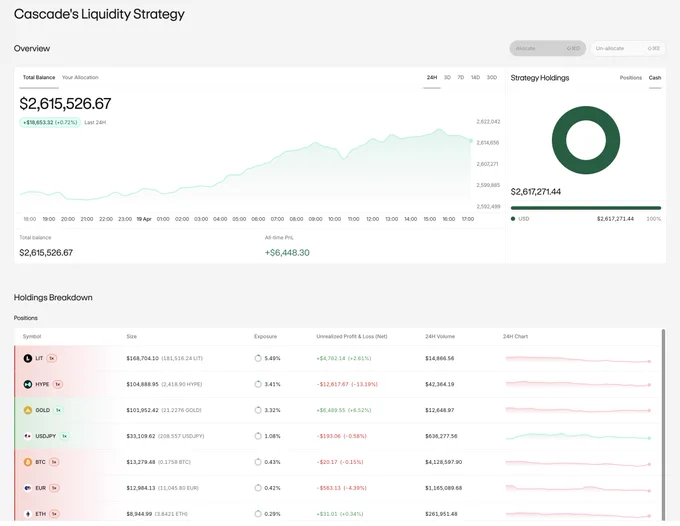The height and width of the screenshot is (526, 680).
Task: Sort table by Exposure column
Action: pos(265,337)
